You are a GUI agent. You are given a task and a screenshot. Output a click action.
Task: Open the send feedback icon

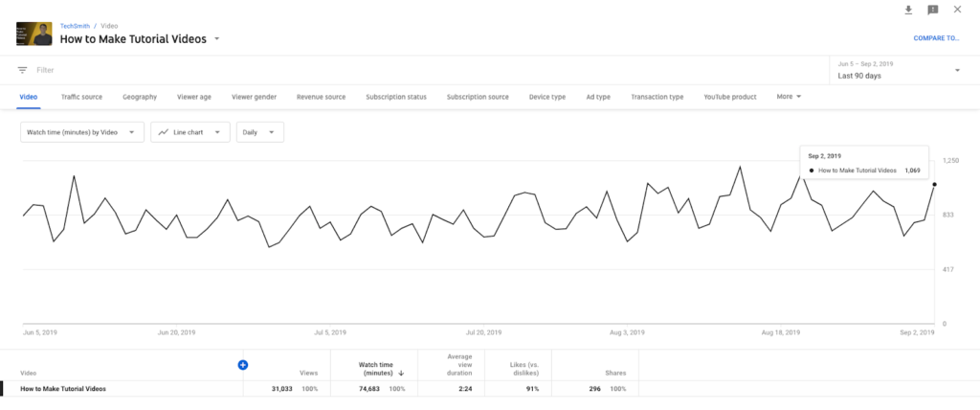click(933, 10)
